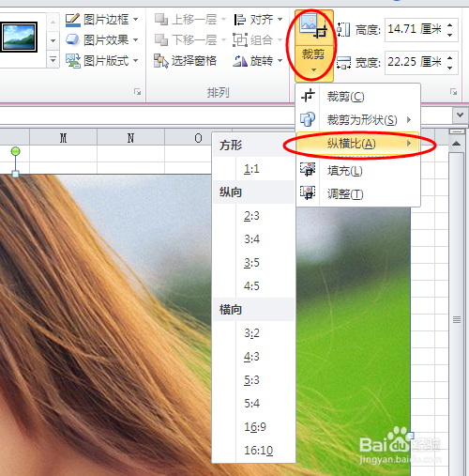
Task: Click the 裁剪(C) crop icon in menu
Action: coord(308,96)
